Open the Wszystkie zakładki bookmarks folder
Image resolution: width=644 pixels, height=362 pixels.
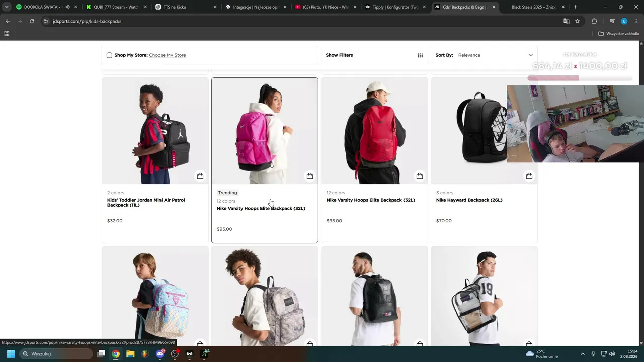618,34
